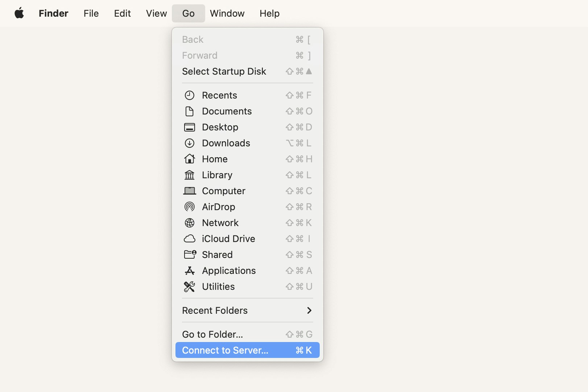Click the iCloud Drive cloud icon

coord(190,239)
